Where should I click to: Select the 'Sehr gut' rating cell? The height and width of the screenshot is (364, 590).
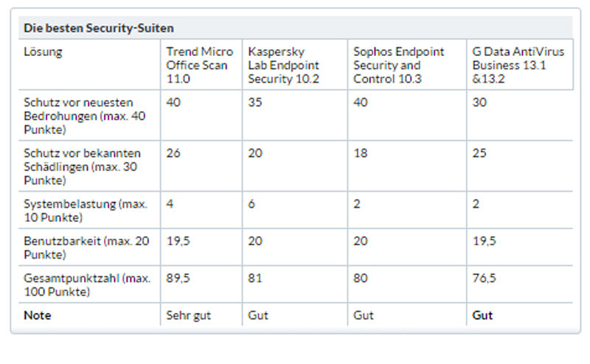pyautogui.click(x=188, y=315)
